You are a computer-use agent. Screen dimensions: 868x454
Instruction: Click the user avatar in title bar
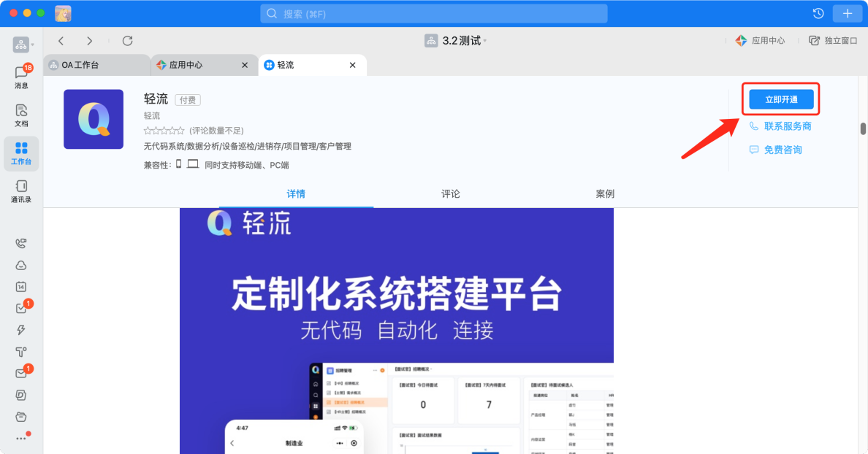[63, 13]
